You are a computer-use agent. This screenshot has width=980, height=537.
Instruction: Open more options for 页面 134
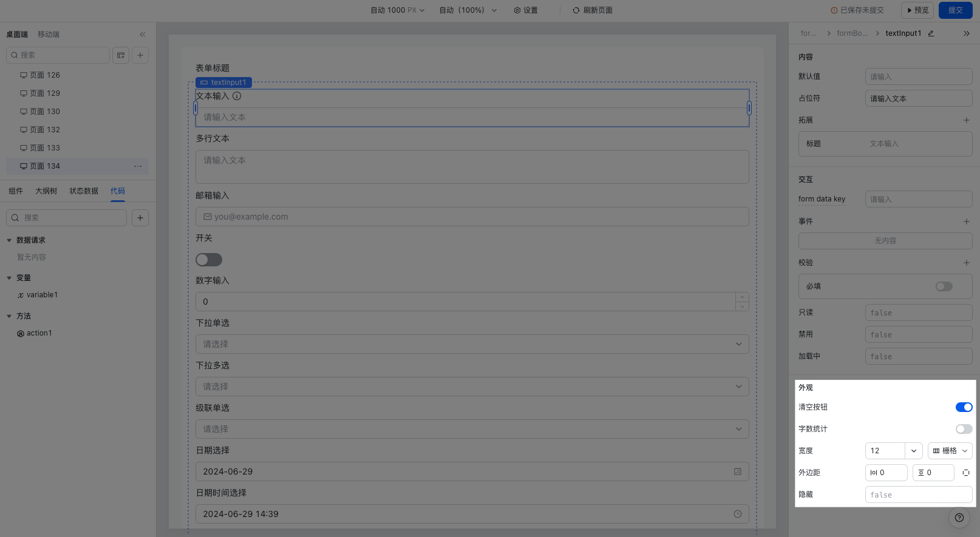pos(138,166)
